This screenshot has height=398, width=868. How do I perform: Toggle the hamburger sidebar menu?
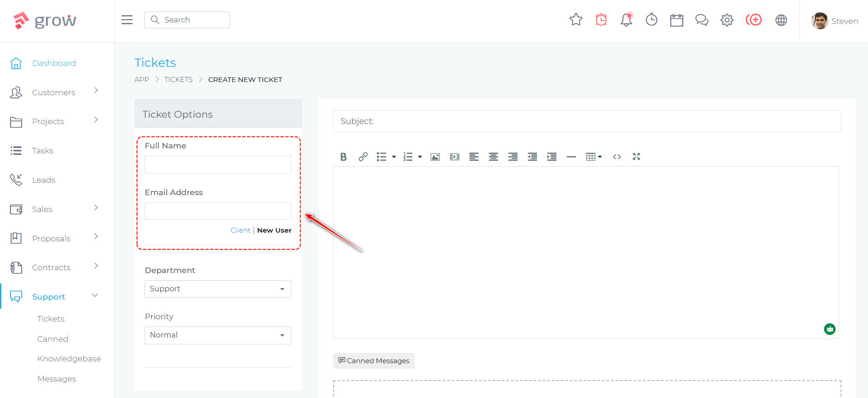pos(127,20)
